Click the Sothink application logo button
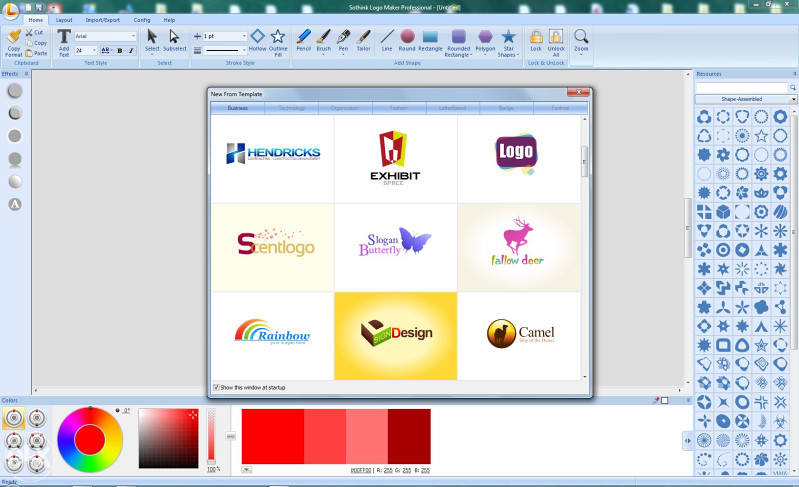This screenshot has width=799, height=487. tap(10, 10)
